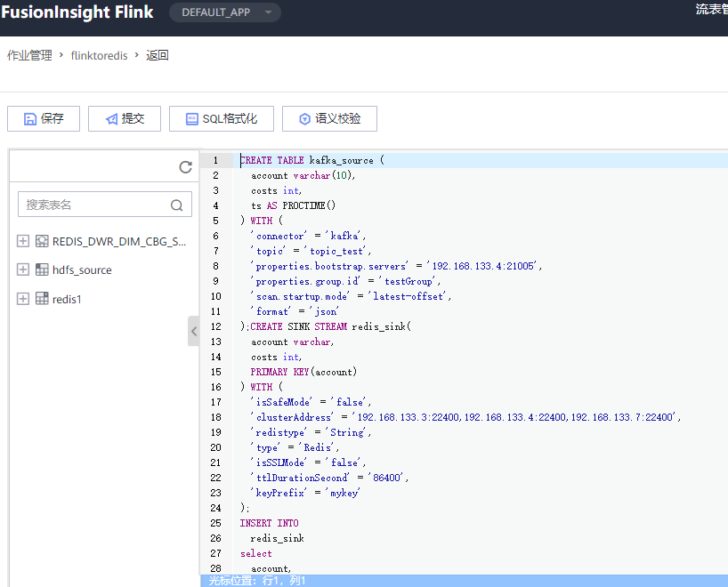Viewport: 728px width, 587px height.
Task: Click the search magnifier icon
Action: tap(177, 205)
